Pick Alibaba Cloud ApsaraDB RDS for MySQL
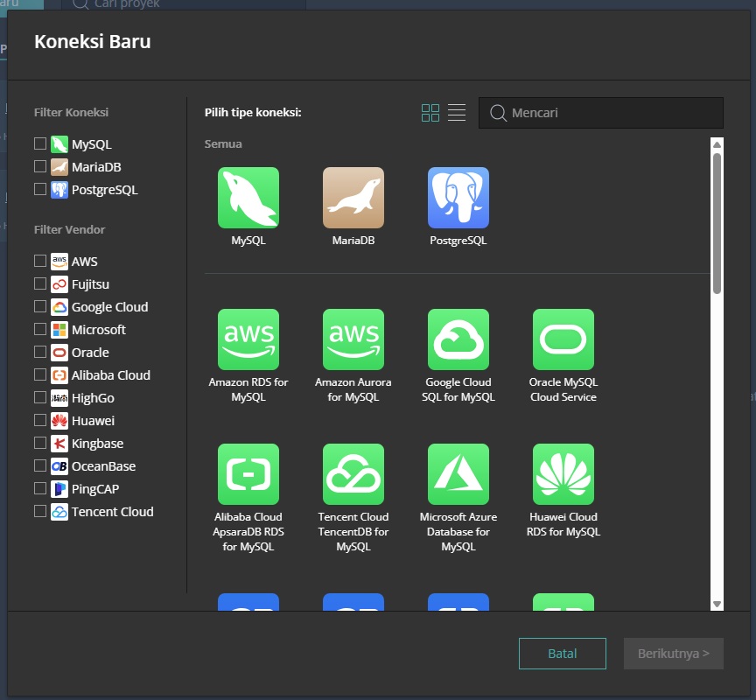 (248, 474)
